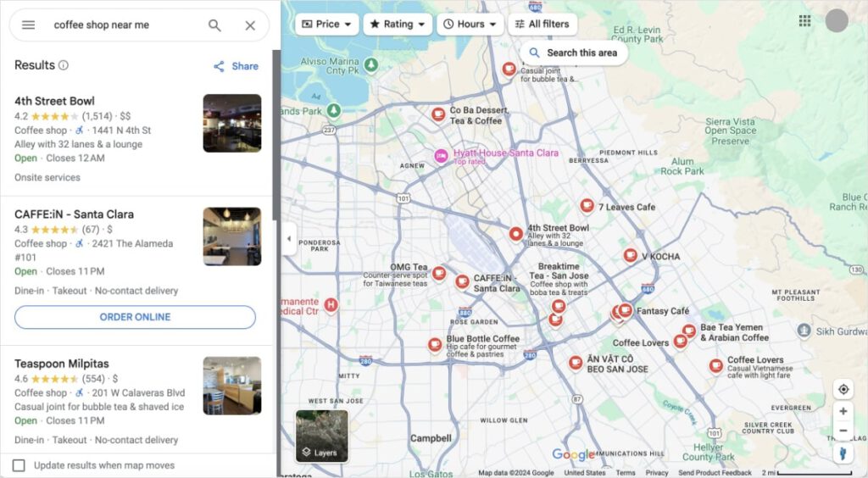Click the Sierra Vista Open Space Preserve label
The height and width of the screenshot is (478, 868).
tap(730, 131)
